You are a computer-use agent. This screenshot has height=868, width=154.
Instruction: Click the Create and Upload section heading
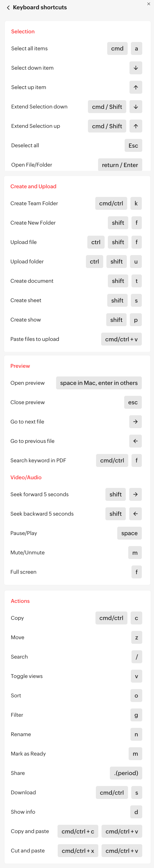pyautogui.click(x=33, y=186)
